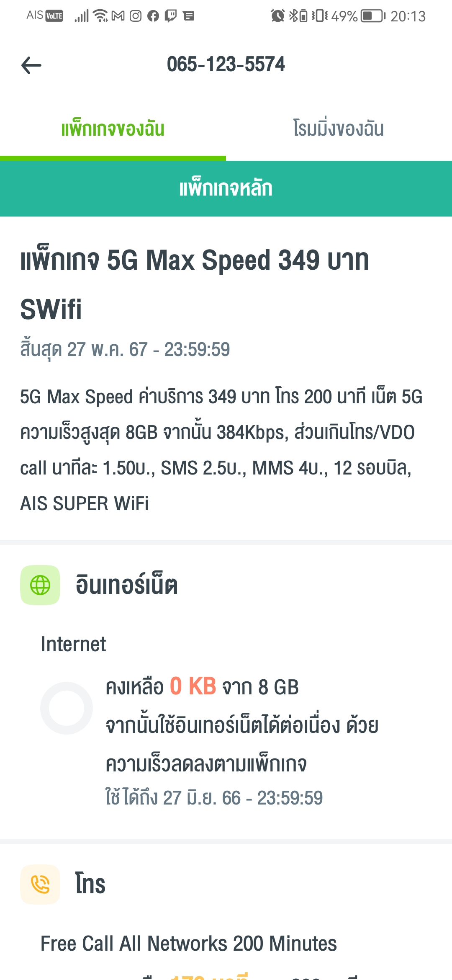The width and height of the screenshot is (452, 980).
Task: Tap the Facebook notification icon
Action: pos(153,16)
